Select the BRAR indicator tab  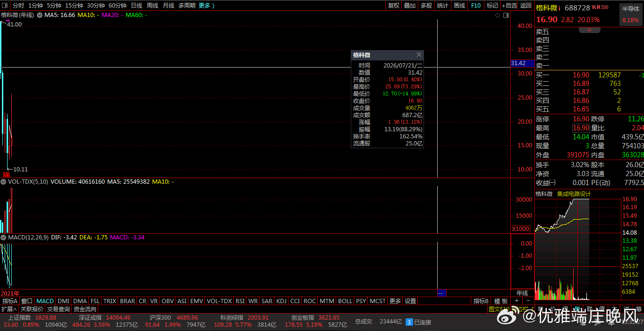(127, 301)
